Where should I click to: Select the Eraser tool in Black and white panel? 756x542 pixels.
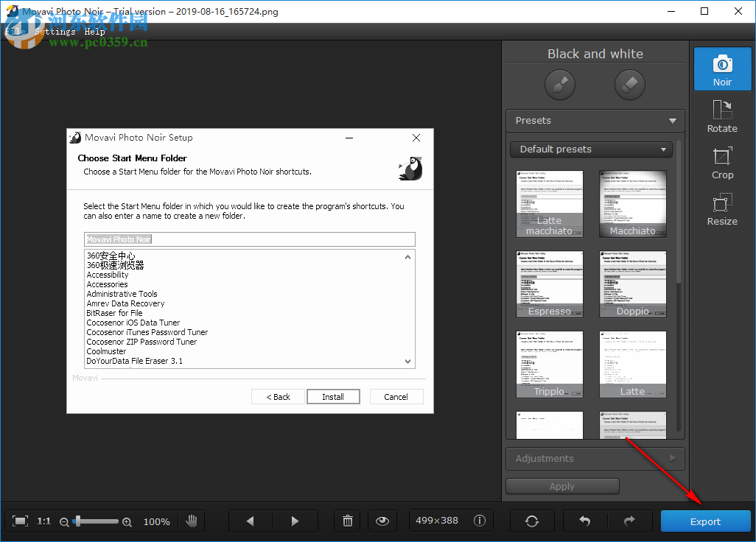point(630,84)
